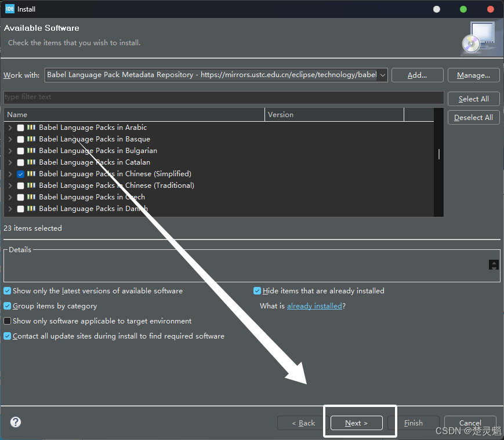Click the Deselect All button

click(473, 118)
